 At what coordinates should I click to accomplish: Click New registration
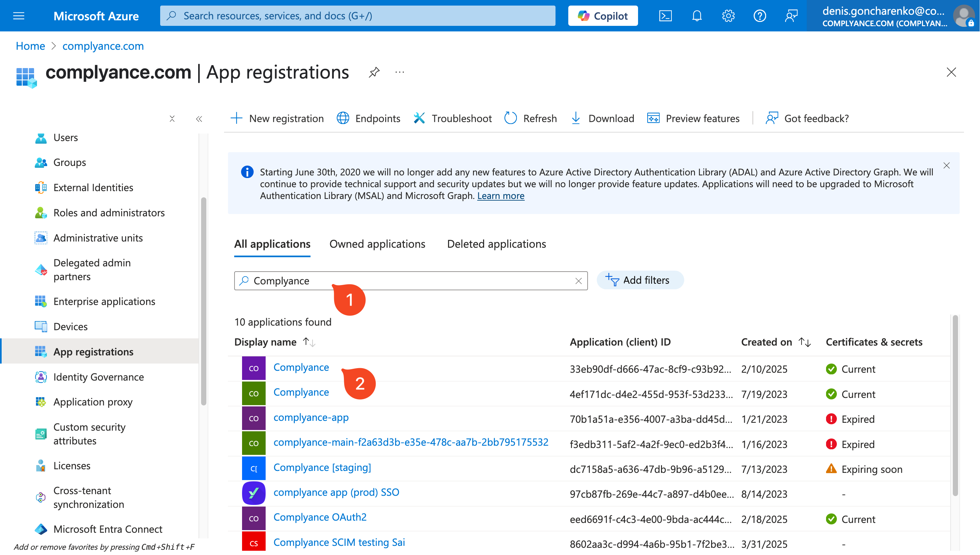[277, 118]
